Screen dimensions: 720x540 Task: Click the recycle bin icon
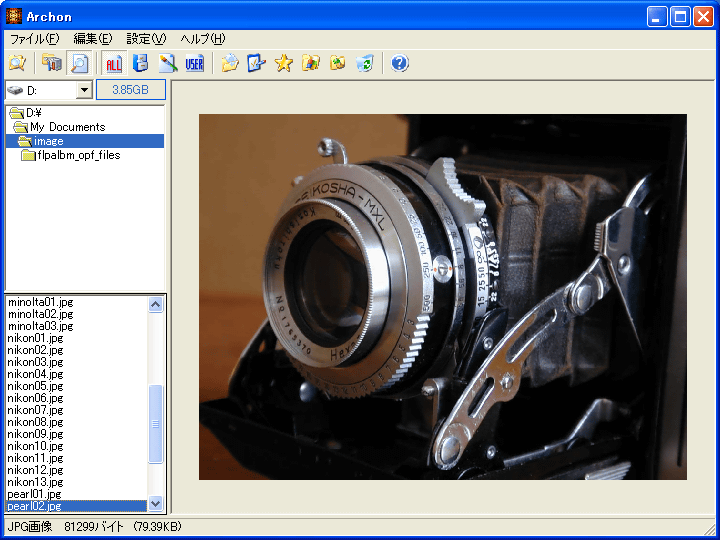point(365,63)
